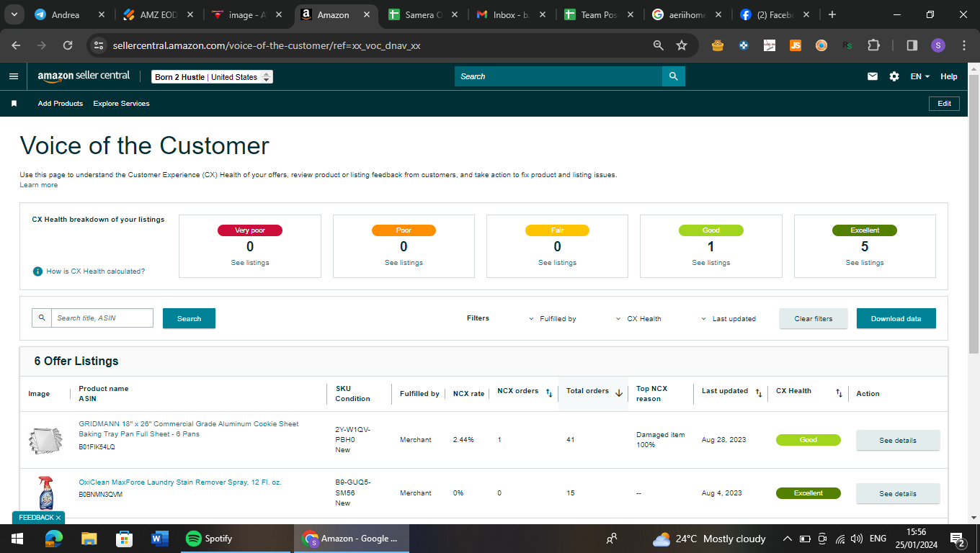Click the orange circle extension icon
Image resolution: width=980 pixels, height=553 pixels.
821,45
